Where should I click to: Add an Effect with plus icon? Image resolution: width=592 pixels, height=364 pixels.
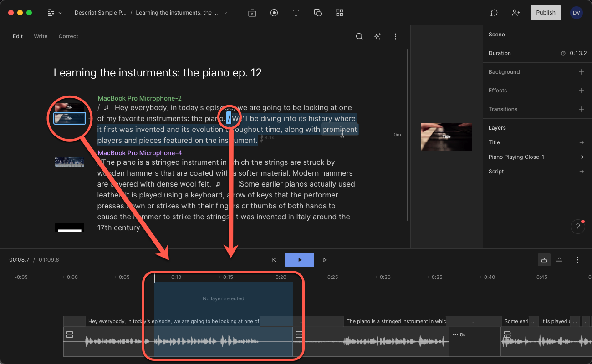581,91
